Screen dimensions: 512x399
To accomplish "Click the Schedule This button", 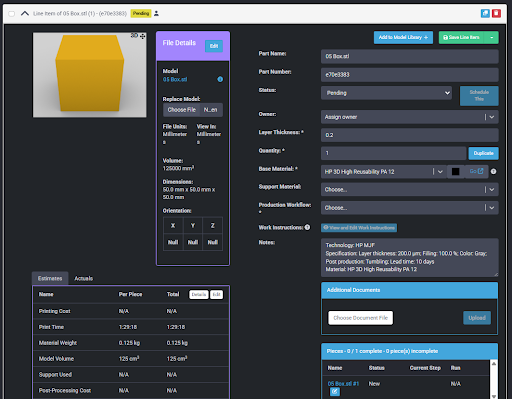I will 479,96.
